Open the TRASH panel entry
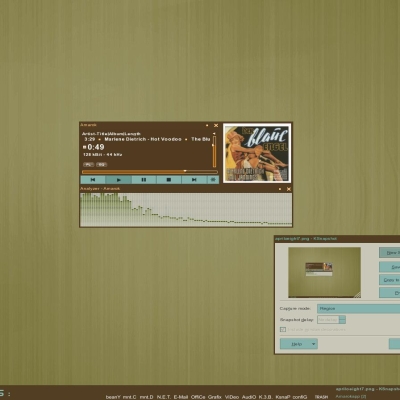Viewport: 400px width, 400px height. coord(321,397)
